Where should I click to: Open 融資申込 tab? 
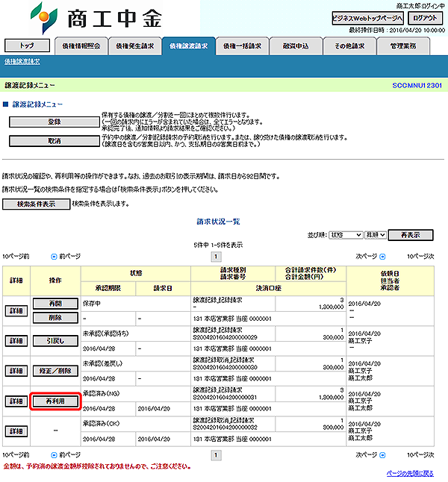[296, 46]
